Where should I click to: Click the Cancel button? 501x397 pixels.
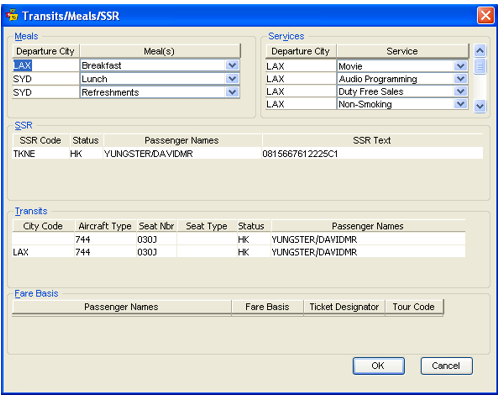click(446, 366)
